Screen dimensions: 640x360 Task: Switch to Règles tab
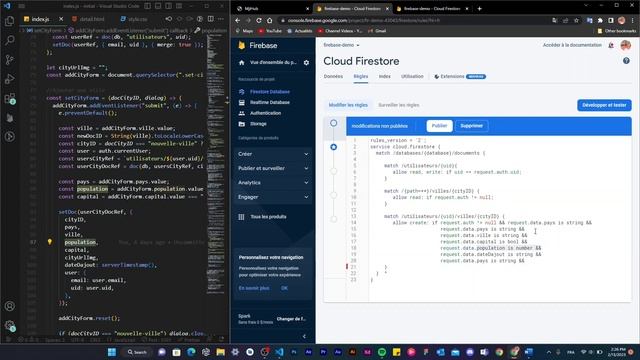pos(361,76)
